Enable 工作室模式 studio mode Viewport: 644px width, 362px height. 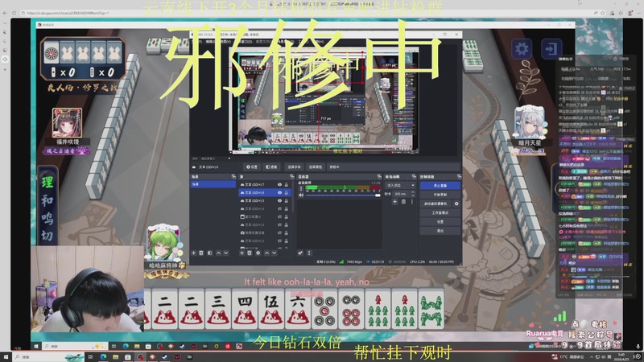point(440,212)
